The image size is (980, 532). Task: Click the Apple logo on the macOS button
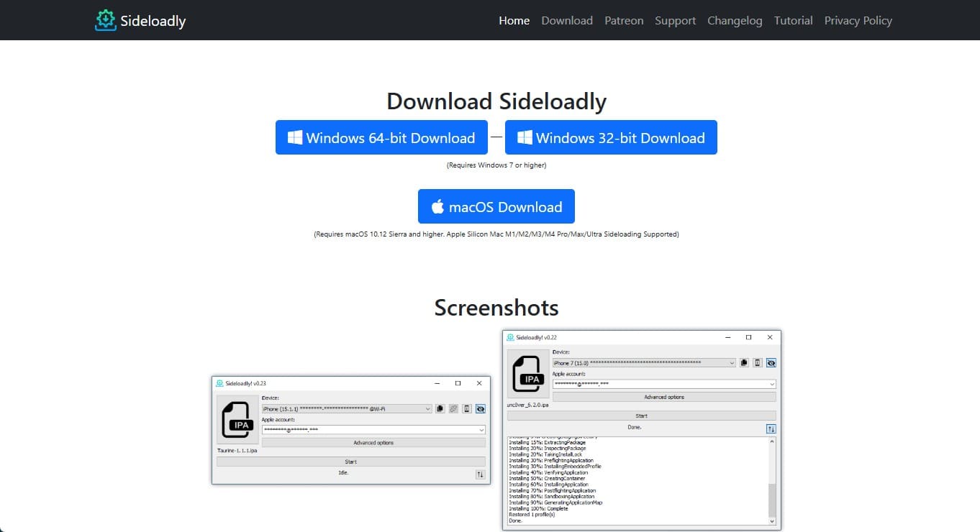coord(437,206)
